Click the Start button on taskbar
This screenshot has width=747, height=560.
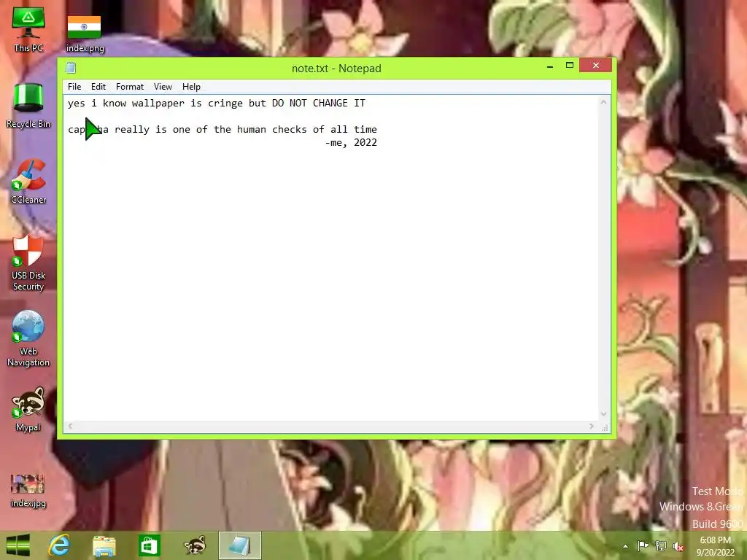pyautogui.click(x=18, y=545)
